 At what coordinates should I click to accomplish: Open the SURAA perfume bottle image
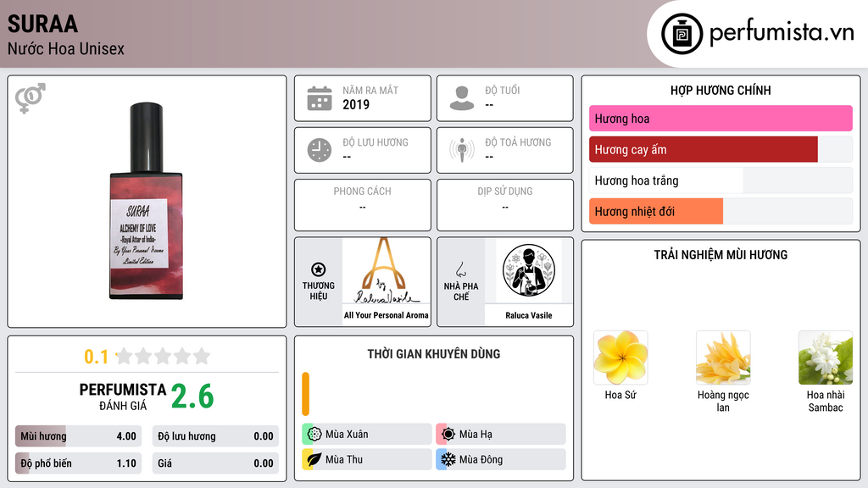[146, 202]
